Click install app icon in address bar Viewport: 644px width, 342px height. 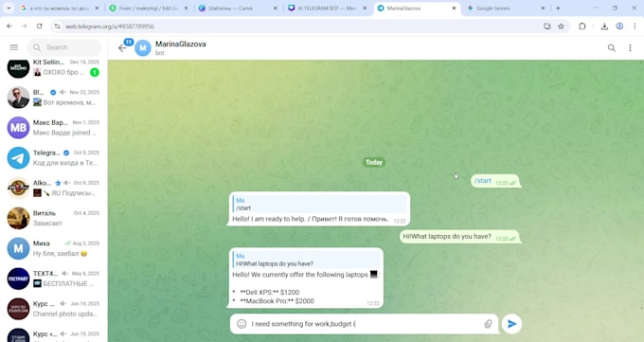tap(547, 27)
